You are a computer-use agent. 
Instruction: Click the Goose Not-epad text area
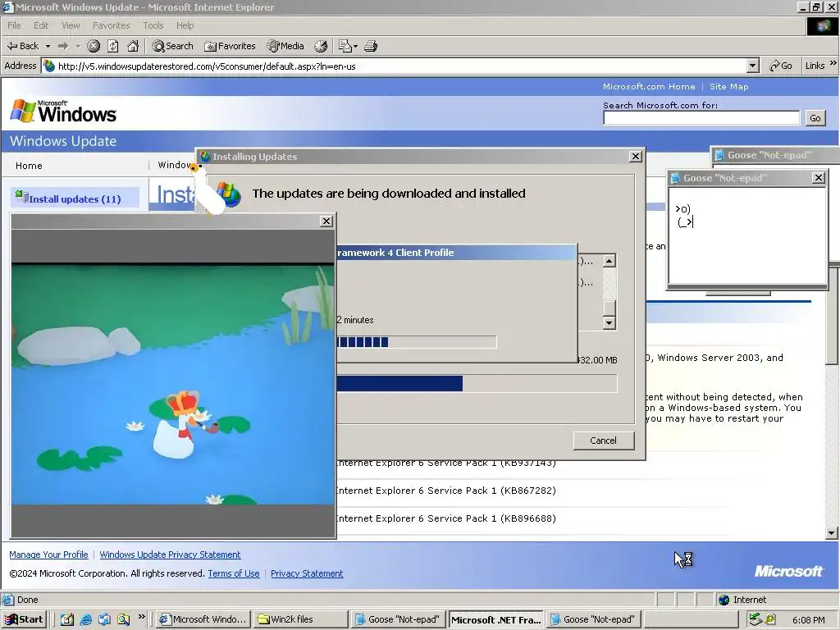point(747,234)
